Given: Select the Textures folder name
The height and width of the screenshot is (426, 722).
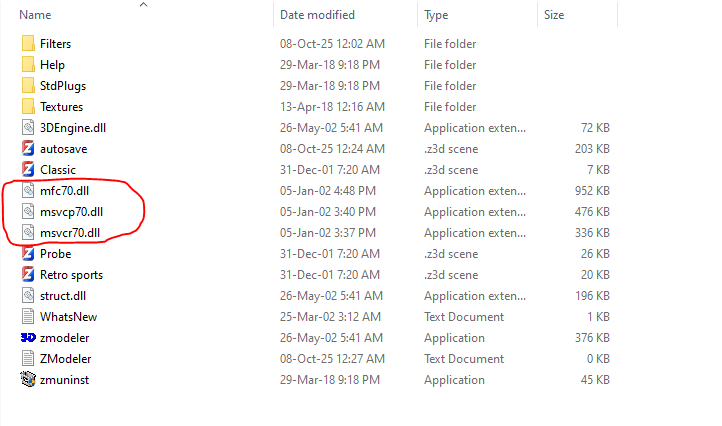Looking at the screenshot, I should tap(61, 107).
